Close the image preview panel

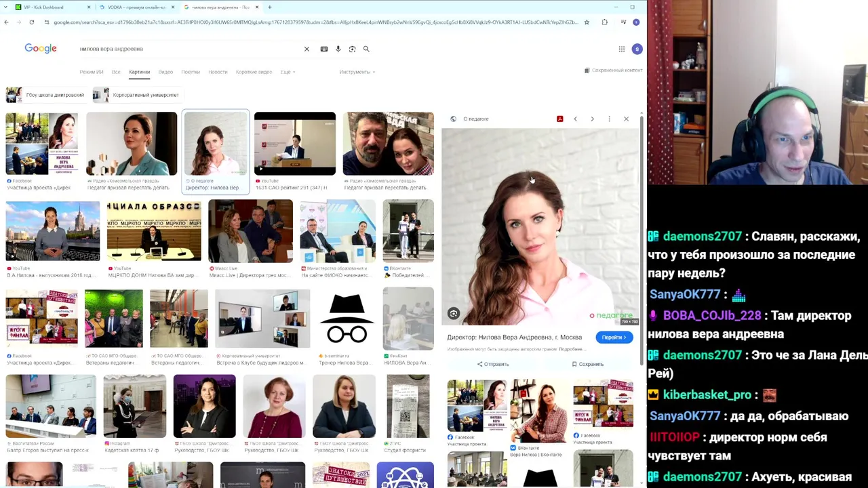coord(626,119)
